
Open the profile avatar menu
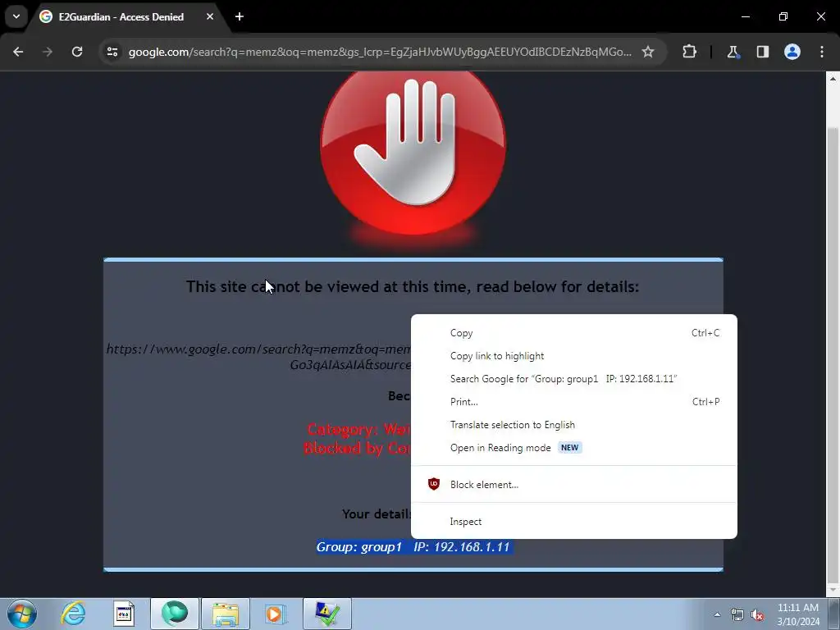[792, 52]
